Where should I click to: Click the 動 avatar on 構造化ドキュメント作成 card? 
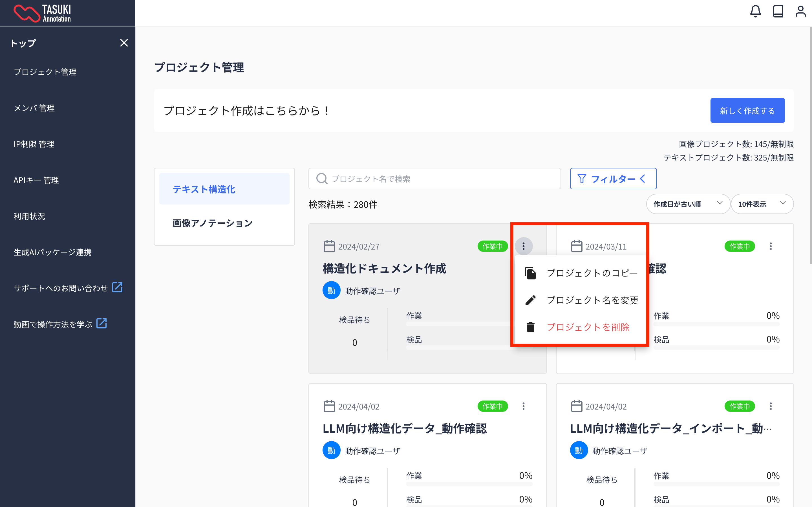(x=331, y=290)
